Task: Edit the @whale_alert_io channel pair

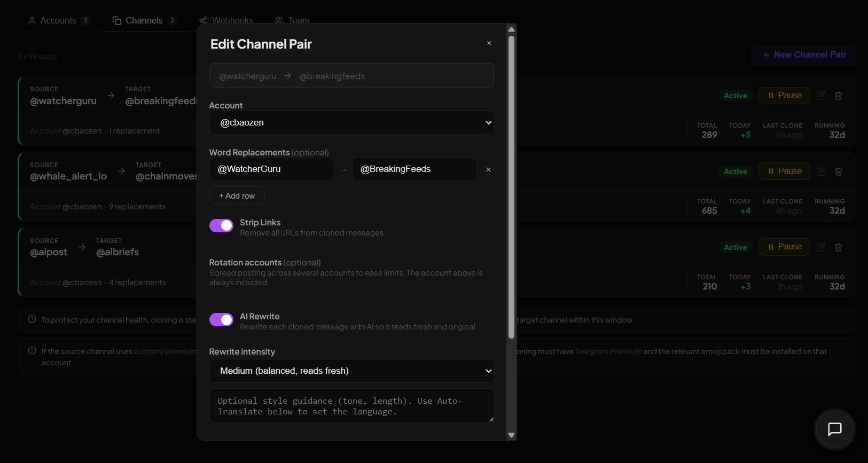Action: pyautogui.click(x=821, y=171)
